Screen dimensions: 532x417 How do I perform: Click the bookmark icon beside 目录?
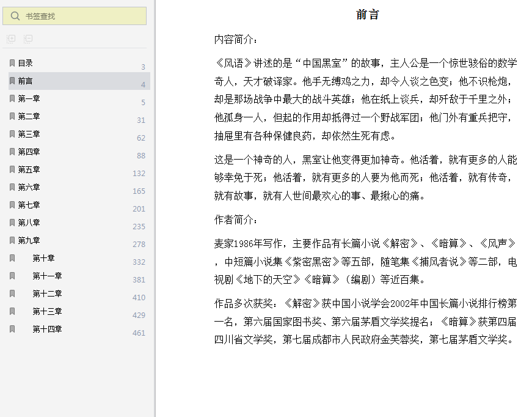pyautogui.click(x=12, y=63)
